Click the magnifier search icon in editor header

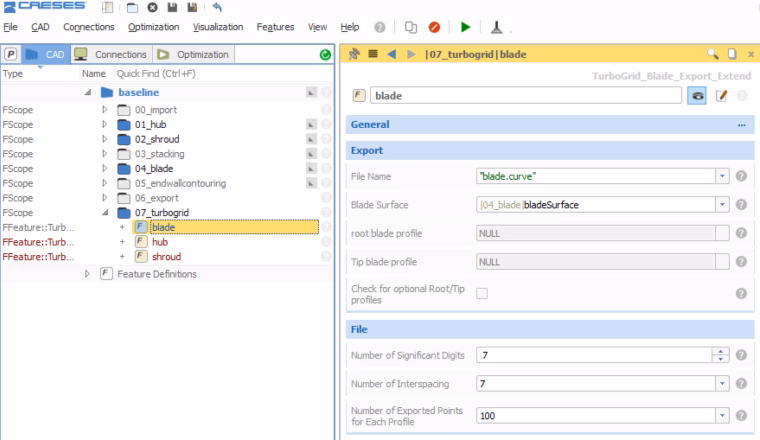click(712, 54)
